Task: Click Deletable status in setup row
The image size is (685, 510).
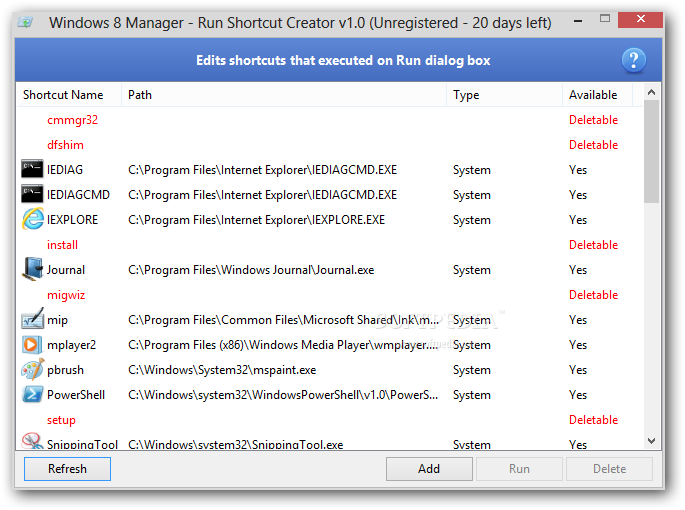Action: point(593,420)
